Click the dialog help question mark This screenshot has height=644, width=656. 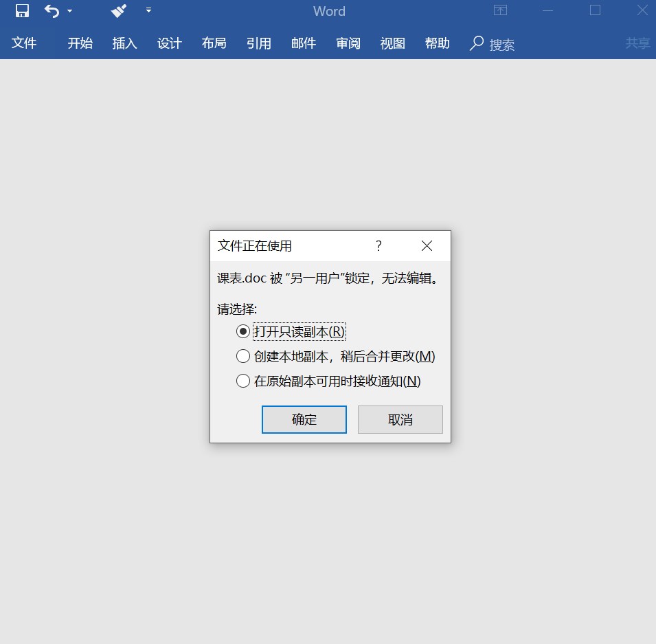coord(378,245)
